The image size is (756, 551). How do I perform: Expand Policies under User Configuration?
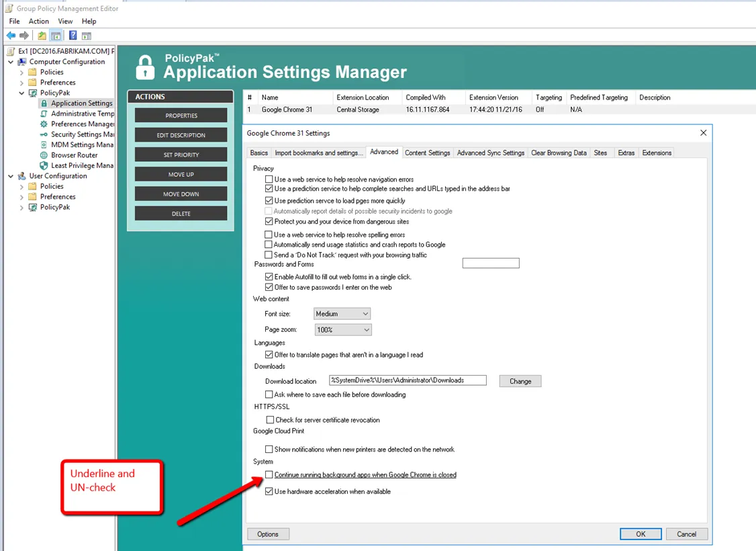(22, 187)
